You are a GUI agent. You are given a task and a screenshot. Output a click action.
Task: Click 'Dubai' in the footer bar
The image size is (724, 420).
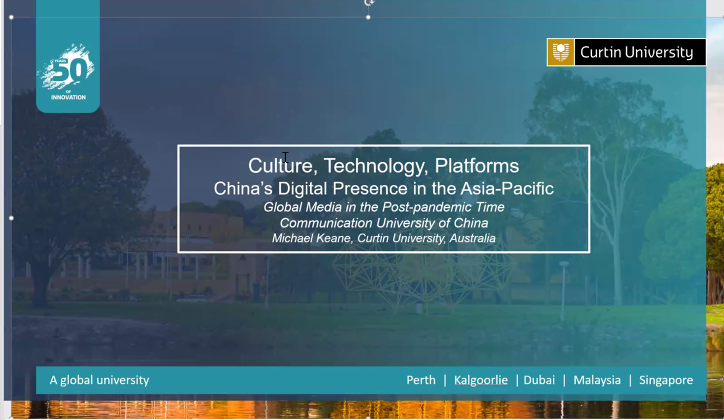pos(538,380)
